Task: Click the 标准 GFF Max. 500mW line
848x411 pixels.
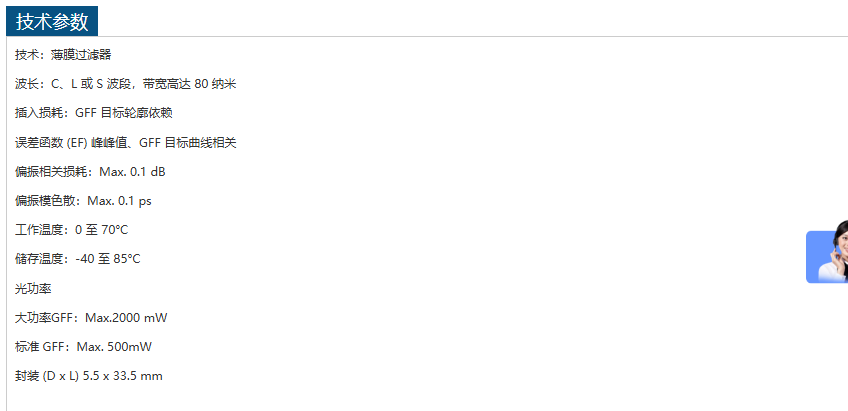Action: tap(83, 347)
